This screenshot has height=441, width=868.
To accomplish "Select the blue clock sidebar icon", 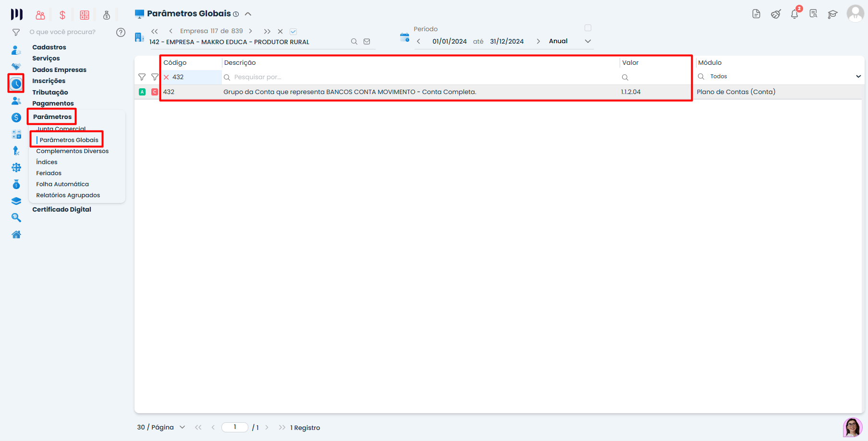I will click(x=16, y=84).
